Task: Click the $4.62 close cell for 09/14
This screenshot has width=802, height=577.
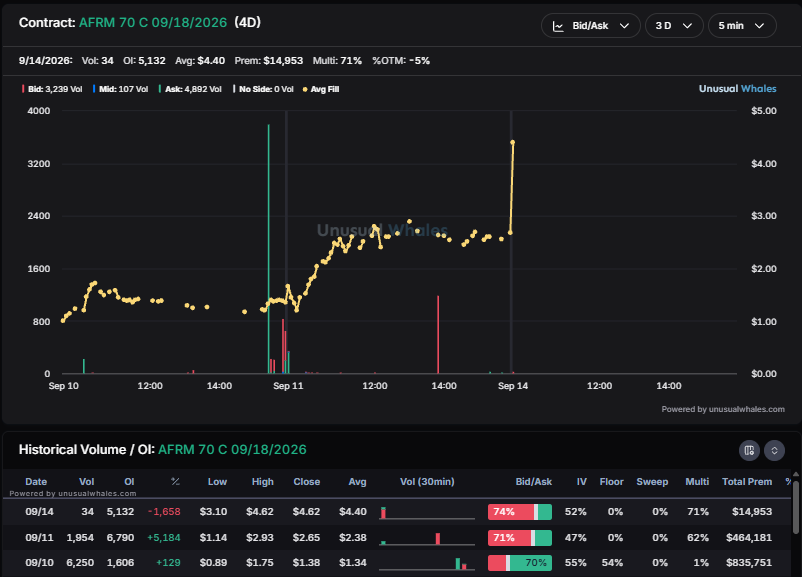Action: click(x=306, y=512)
